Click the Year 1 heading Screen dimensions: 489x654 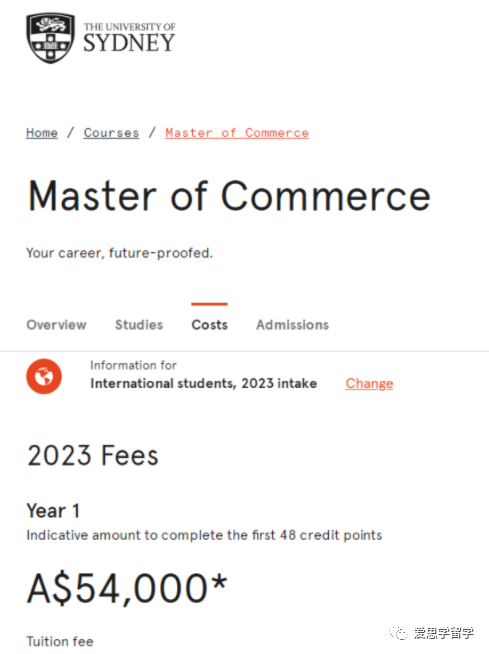point(53,511)
